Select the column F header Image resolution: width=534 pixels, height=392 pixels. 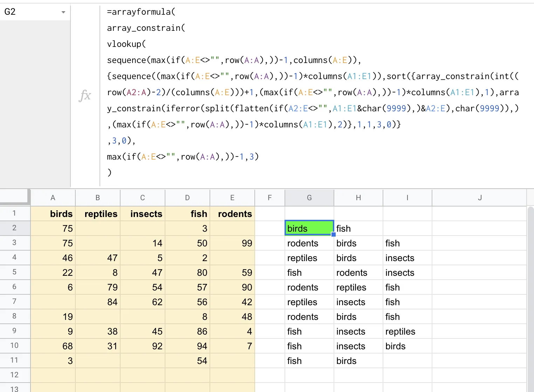[x=269, y=198]
